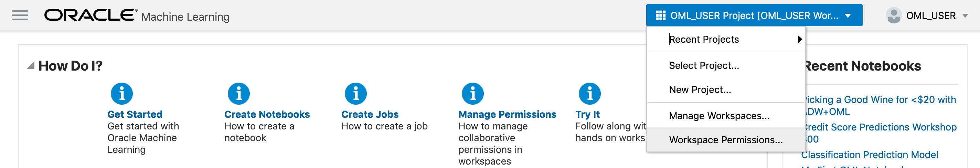Choose Select Project... from the menu
Screen dimensions: 980x168
(704, 65)
